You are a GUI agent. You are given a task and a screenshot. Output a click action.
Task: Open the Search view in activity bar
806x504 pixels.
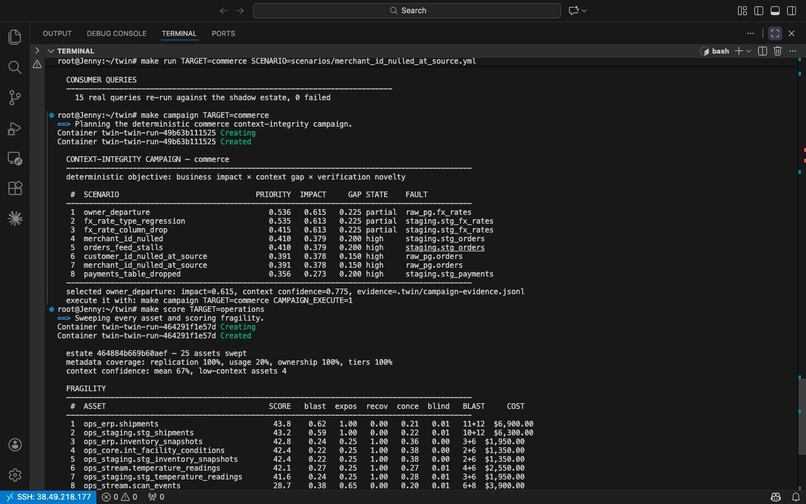[14, 67]
